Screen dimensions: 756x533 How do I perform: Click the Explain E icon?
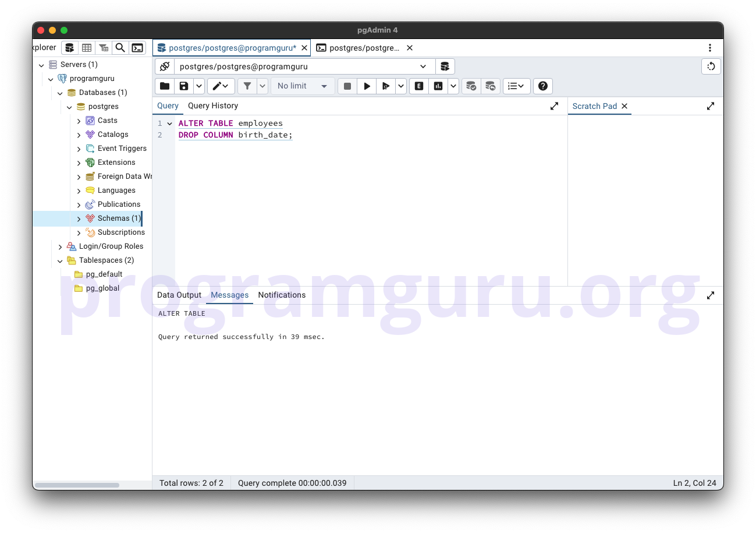pyautogui.click(x=419, y=86)
